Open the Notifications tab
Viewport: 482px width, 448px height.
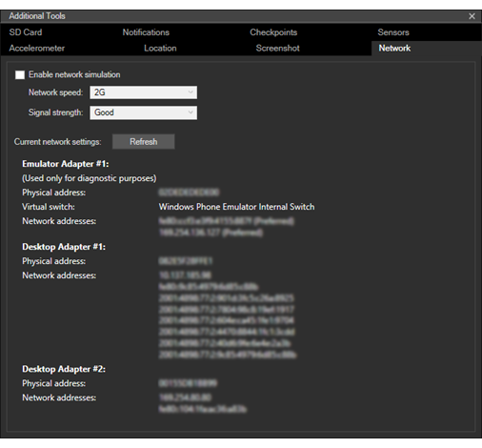click(x=146, y=32)
